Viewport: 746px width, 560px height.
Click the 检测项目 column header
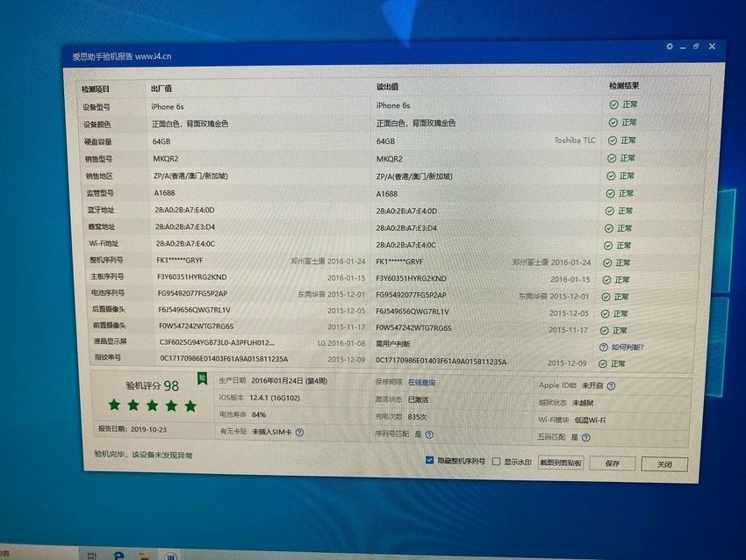[x=95, y=89]
